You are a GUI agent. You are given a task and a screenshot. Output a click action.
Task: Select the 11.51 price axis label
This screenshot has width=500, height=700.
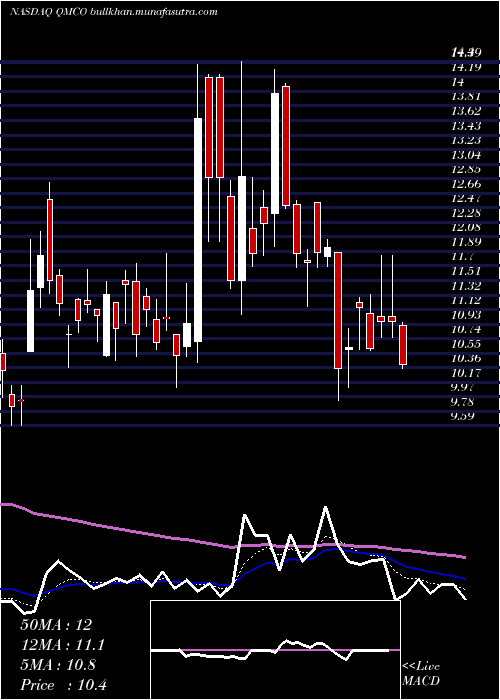click(x=466, y=271)
